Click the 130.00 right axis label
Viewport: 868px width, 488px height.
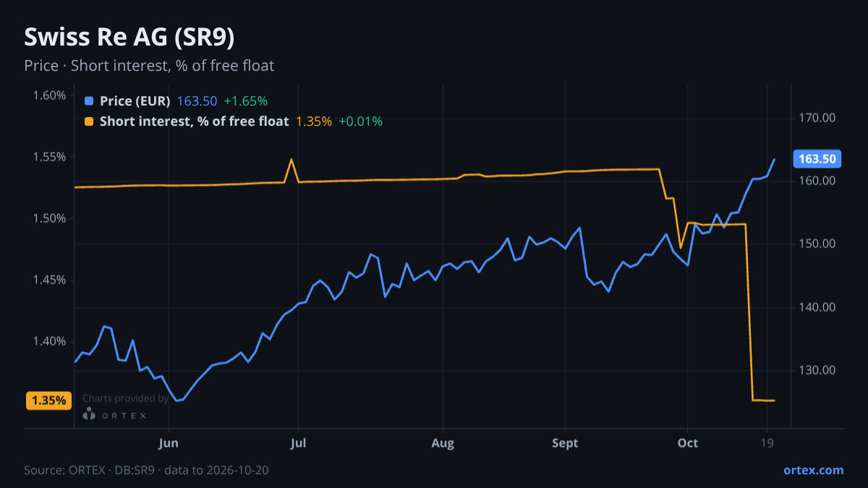point(817,370)
